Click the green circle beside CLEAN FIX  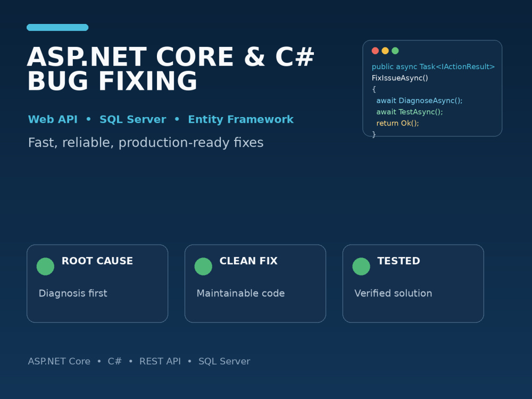(203, 267)
